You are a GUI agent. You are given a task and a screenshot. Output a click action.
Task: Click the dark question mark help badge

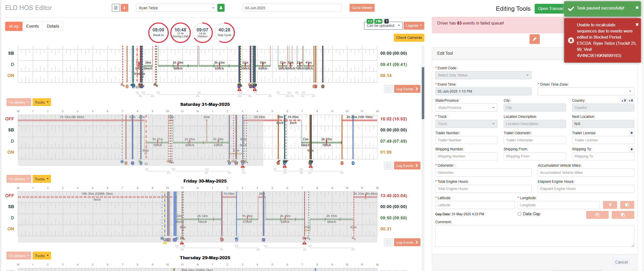[x=387, y=21]
